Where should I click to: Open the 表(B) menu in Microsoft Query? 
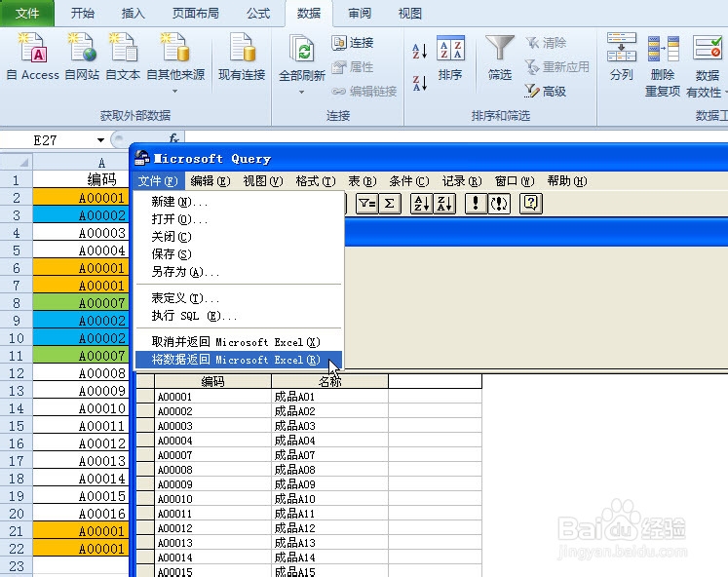click(363, 180)
